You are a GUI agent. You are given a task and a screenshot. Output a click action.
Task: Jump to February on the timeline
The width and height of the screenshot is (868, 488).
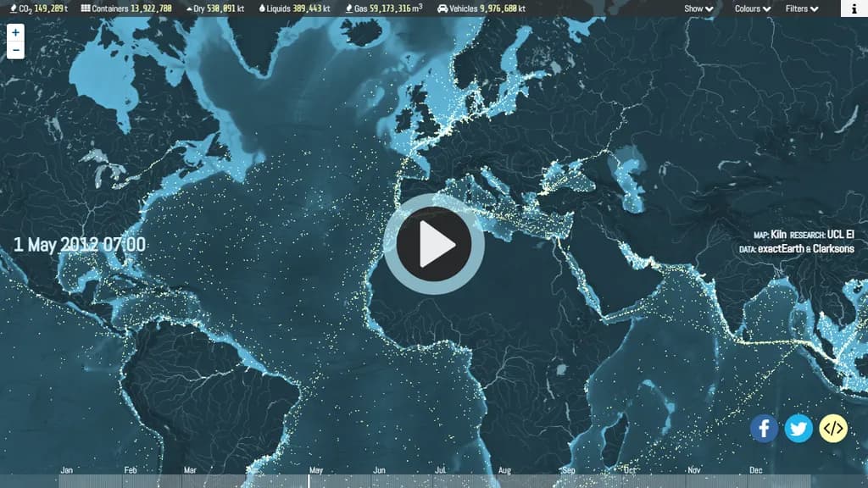[131, 471]
